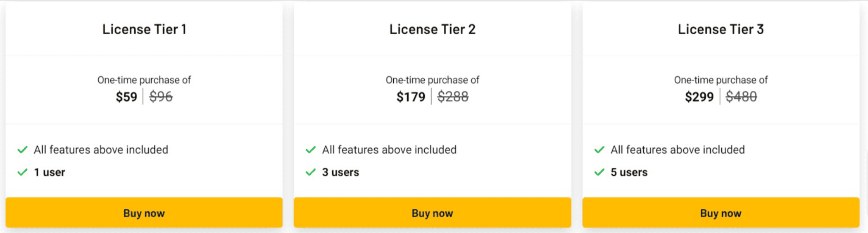Select the License Tier 3 heading
Viewport: 868px width, 233px height.
coord(721,29)
